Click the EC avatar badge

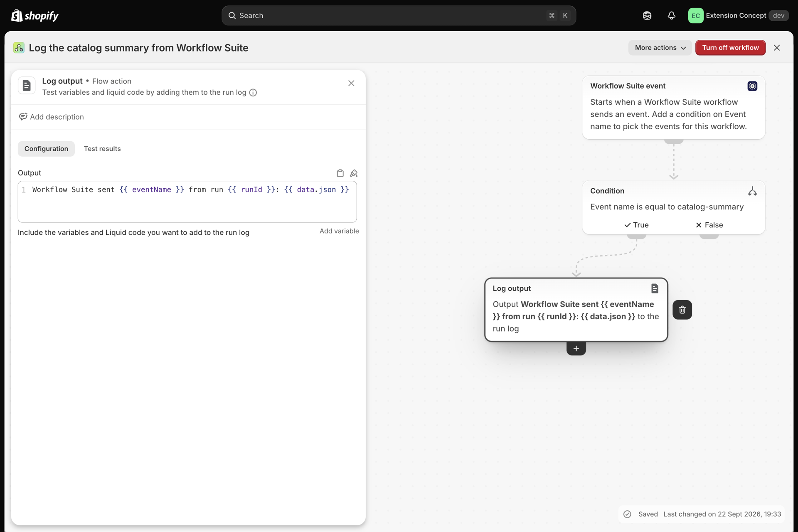(x=696, y=15)
